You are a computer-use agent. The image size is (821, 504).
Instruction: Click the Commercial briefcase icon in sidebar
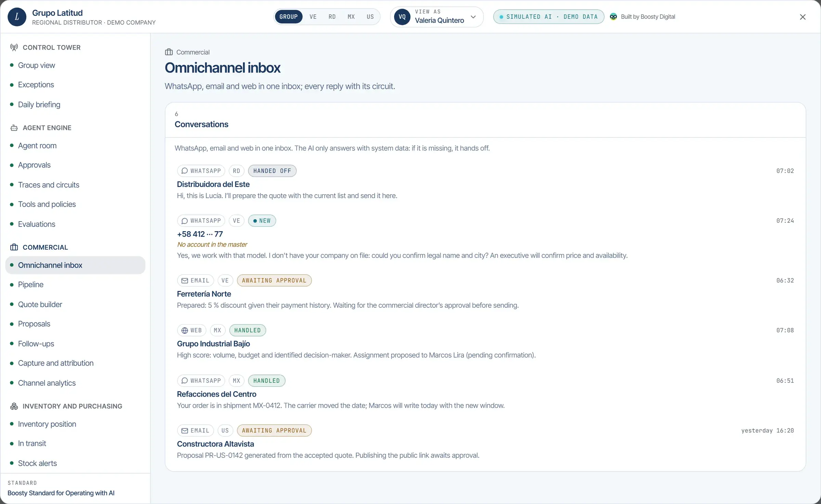[14, 247]
